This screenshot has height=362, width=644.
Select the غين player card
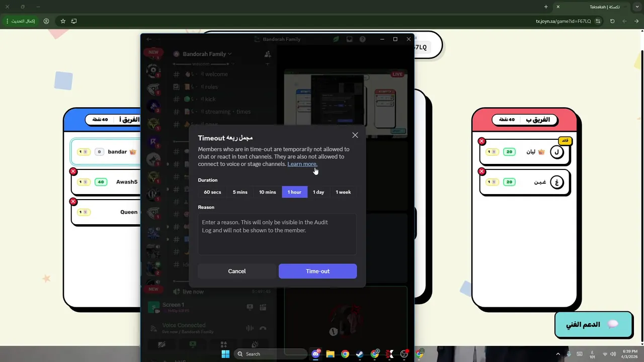coord(525,182)
